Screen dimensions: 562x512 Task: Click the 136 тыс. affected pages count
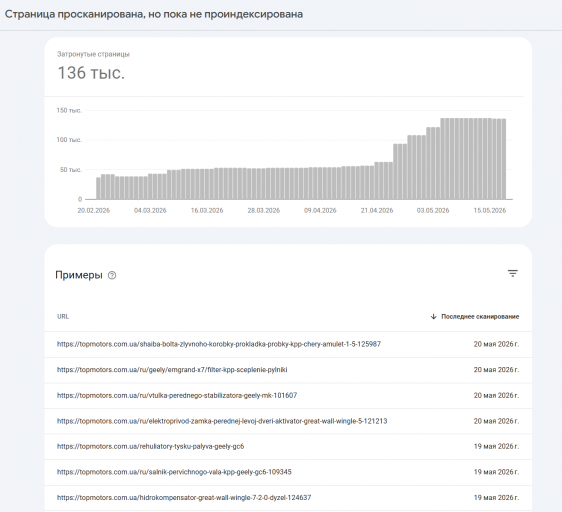(91, 73)
